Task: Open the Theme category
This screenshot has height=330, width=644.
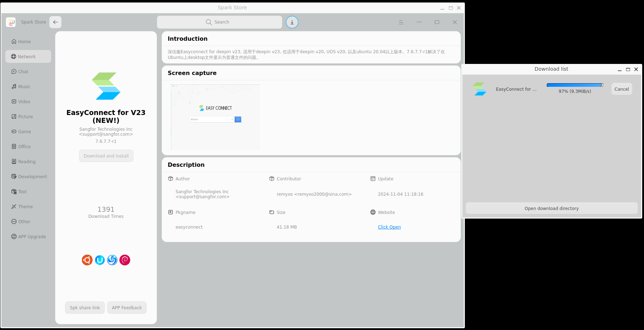Action: tap(28, 206)
